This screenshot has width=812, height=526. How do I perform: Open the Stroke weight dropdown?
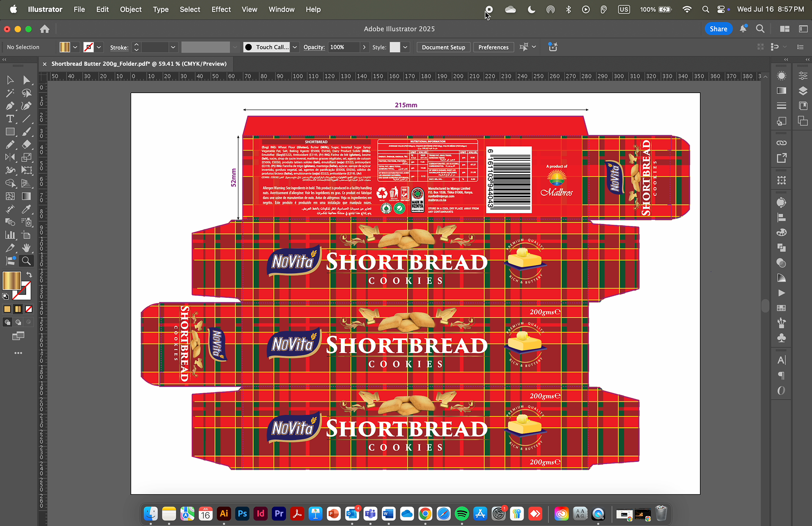tap(173, 47)
